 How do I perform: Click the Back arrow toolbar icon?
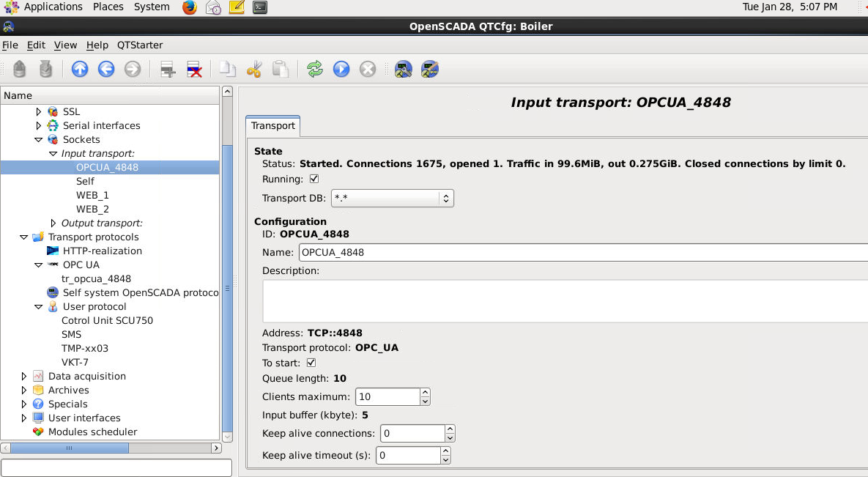click(106, 70)
